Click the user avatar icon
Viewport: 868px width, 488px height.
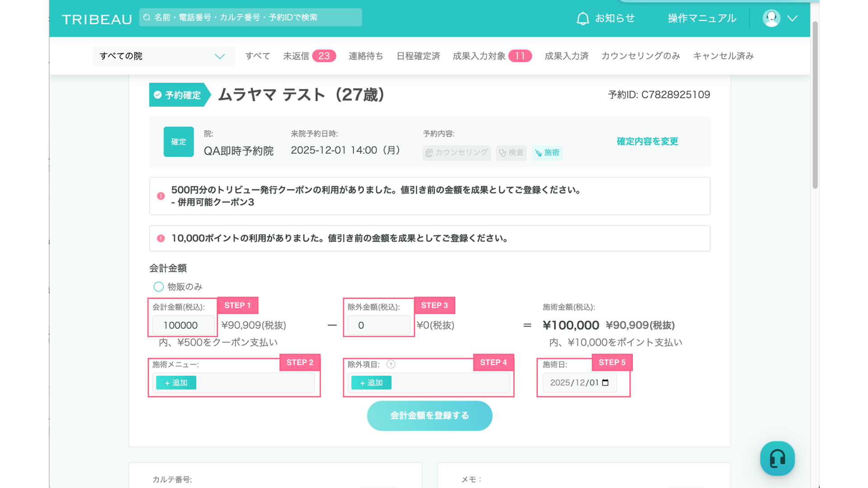coord(771,19)
